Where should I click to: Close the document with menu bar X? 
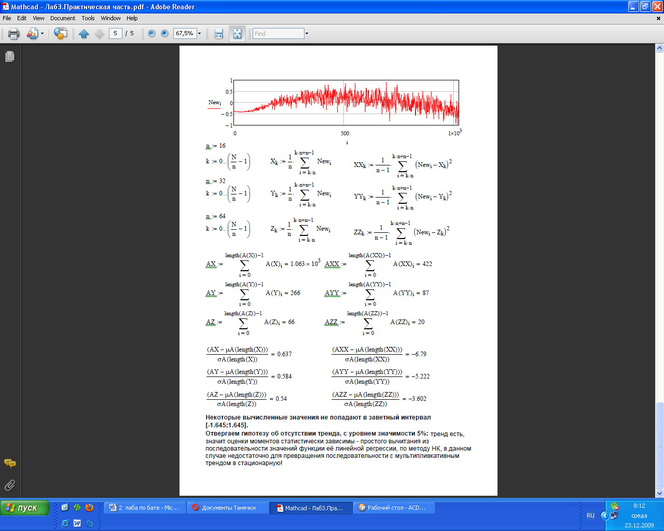658,18
